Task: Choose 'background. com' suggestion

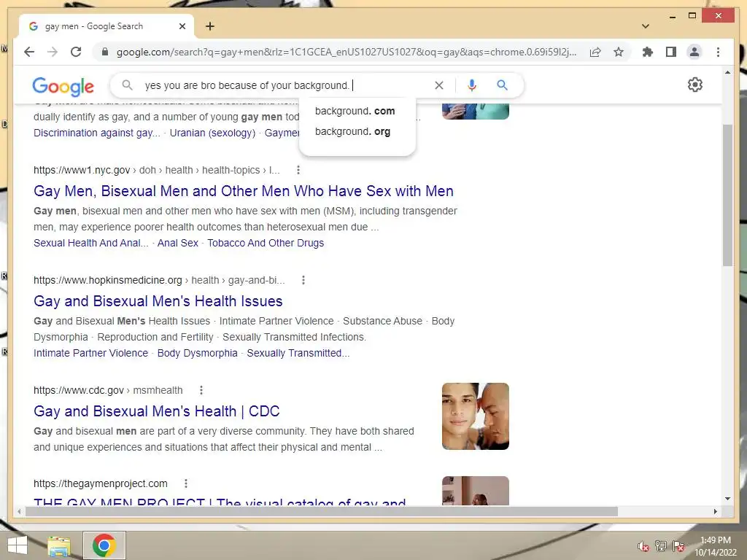Action: [355, 111]
